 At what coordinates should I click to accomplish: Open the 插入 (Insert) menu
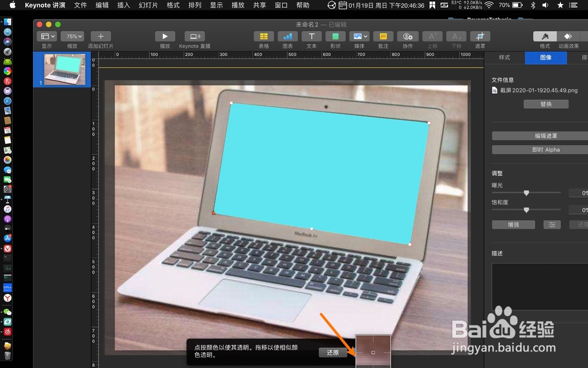pyautogui.click(x=123, y=5)
